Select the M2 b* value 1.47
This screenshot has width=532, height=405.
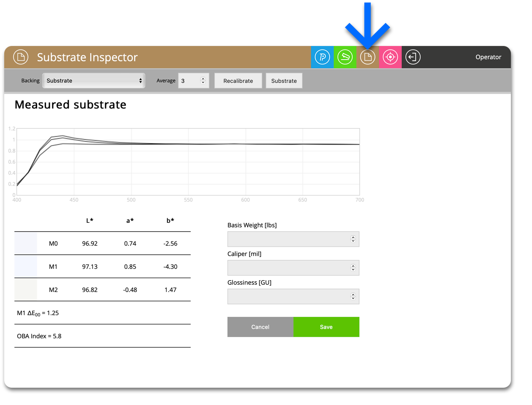[x=171, y=290]
